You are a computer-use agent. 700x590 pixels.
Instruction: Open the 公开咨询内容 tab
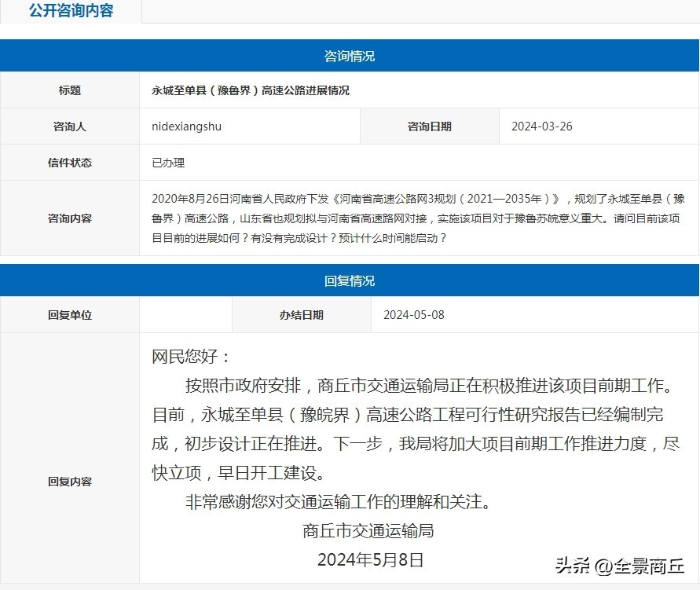[x=71, y=12]
